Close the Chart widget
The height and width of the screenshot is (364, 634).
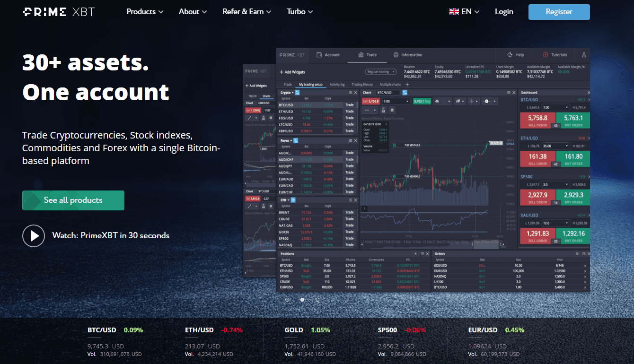tap(513, 93)
